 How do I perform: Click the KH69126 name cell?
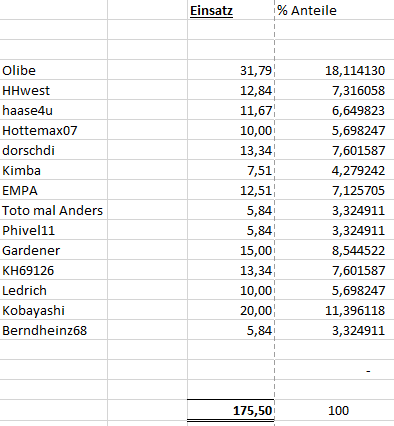click(x=54, y=270)
